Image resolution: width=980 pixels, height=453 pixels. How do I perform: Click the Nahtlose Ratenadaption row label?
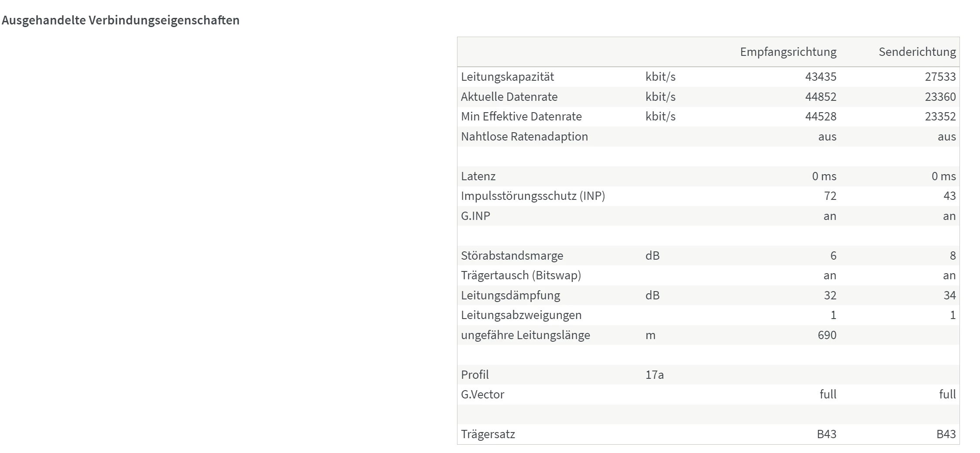[x=524, y=137]
